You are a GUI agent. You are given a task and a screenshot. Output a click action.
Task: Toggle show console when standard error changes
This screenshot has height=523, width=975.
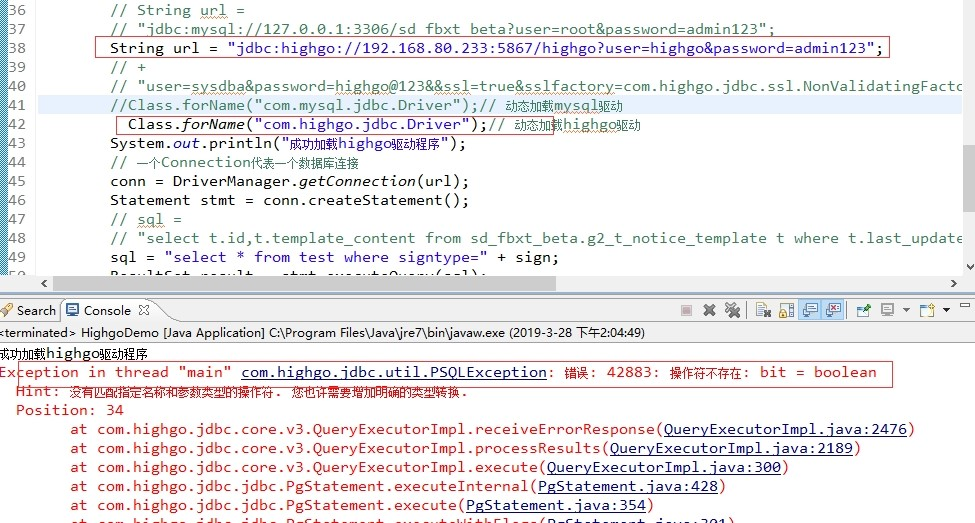point(833,310)
